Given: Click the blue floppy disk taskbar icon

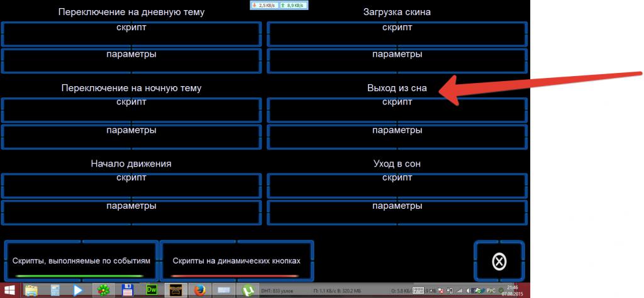Looking at the screenshot, I should pyautogui.click(x=127, y=290).
